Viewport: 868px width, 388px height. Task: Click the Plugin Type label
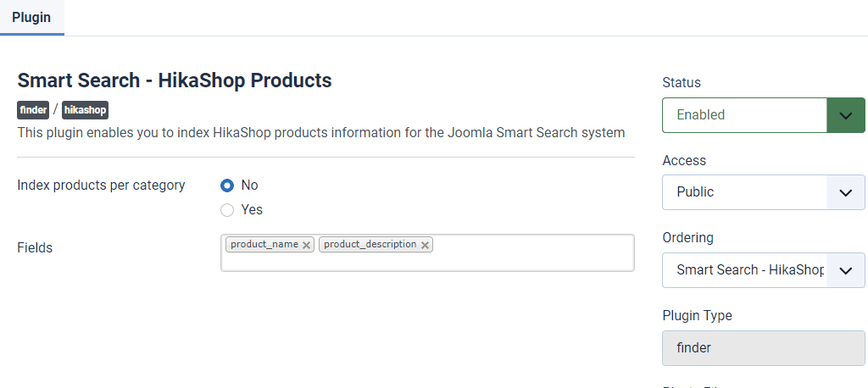(x=697, y=315)
